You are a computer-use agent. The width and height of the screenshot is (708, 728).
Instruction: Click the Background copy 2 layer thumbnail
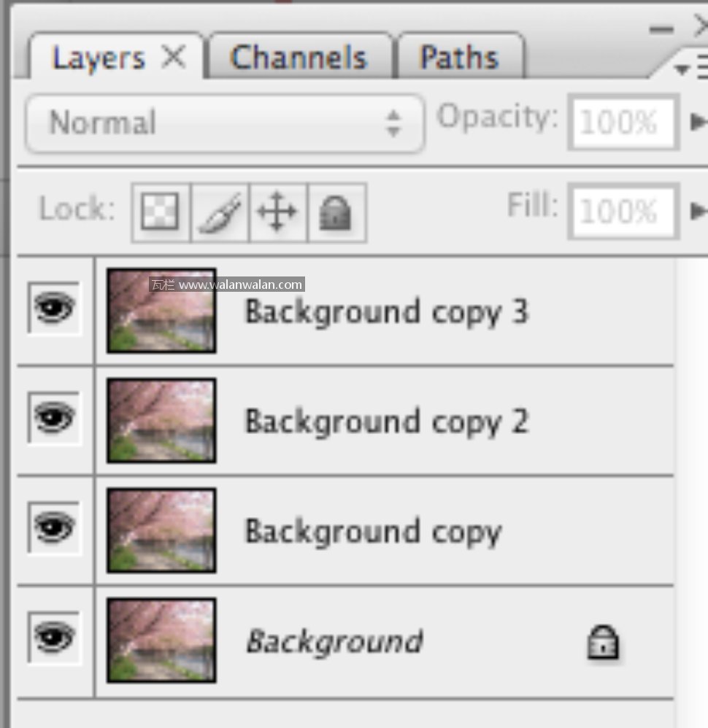(x=161, y=420)
